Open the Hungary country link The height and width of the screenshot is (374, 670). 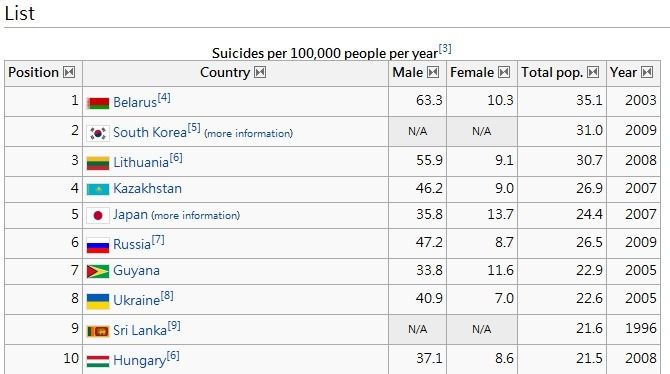click(x=139, y=360)
